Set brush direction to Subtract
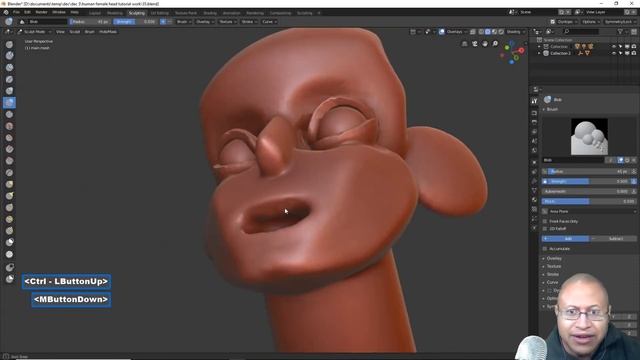The image size is (640, 360). [613, 238]
